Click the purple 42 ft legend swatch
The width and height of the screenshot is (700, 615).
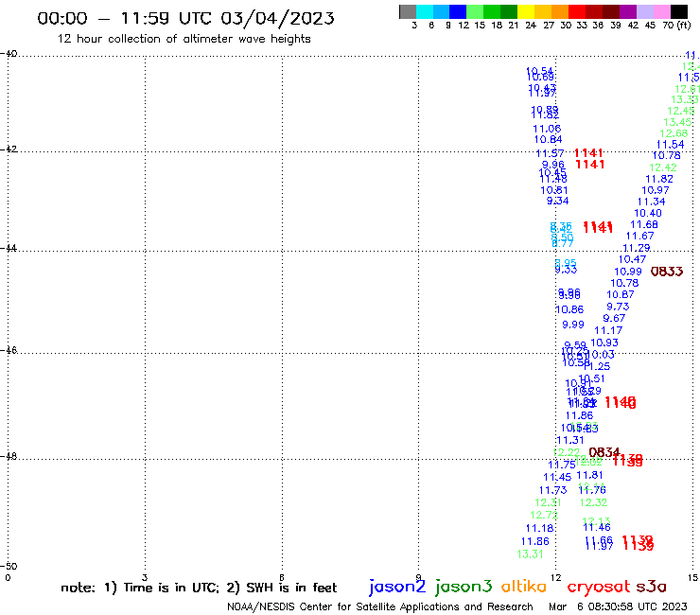click(628, 11)
